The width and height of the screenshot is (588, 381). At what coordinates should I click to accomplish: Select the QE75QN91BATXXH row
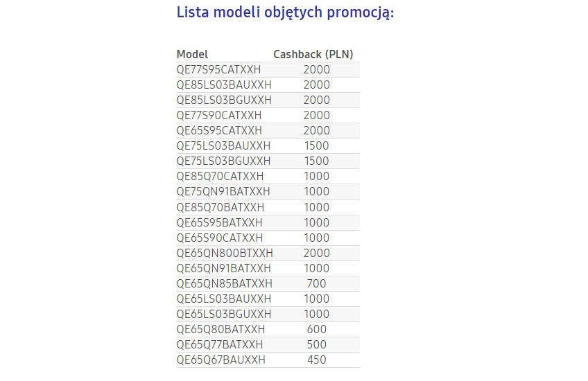pyautogui.click(x=268, y=192)
